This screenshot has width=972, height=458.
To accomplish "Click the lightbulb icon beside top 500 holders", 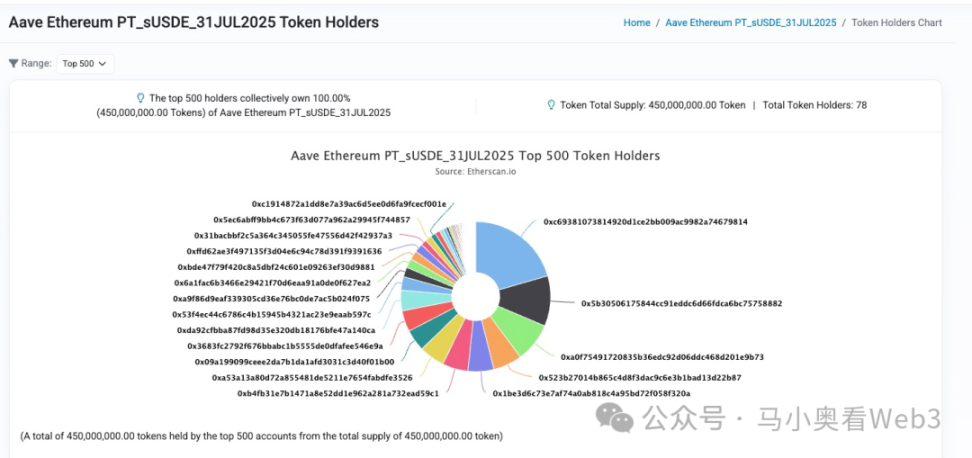I will 140,98.
